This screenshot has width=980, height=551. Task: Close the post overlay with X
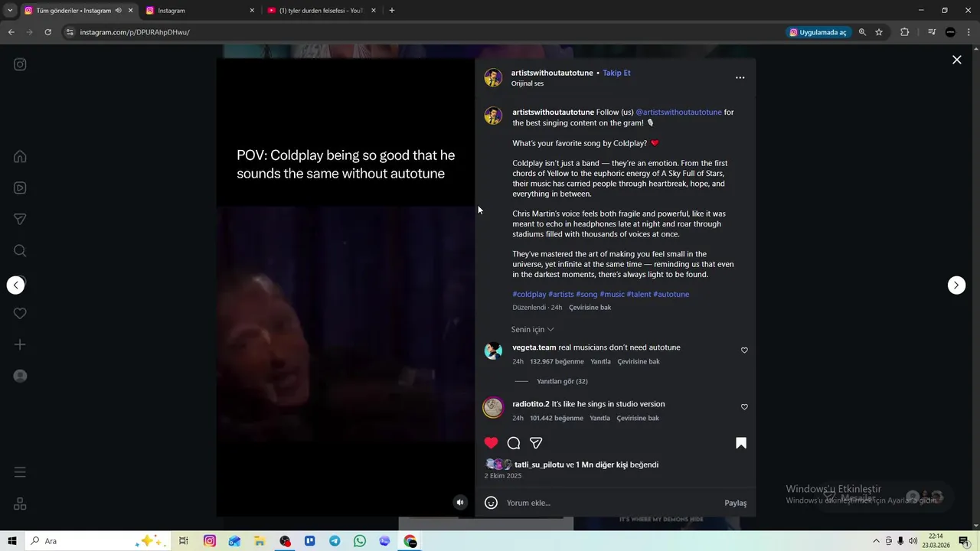(x=956, y=60)
